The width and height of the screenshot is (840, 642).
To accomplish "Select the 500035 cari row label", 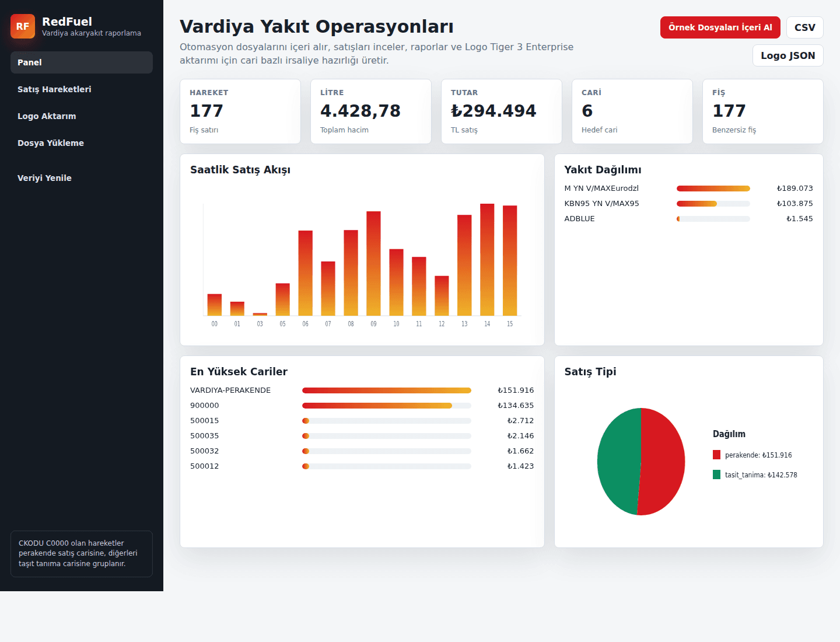I will pyautogui.click(x=205, y=436).
